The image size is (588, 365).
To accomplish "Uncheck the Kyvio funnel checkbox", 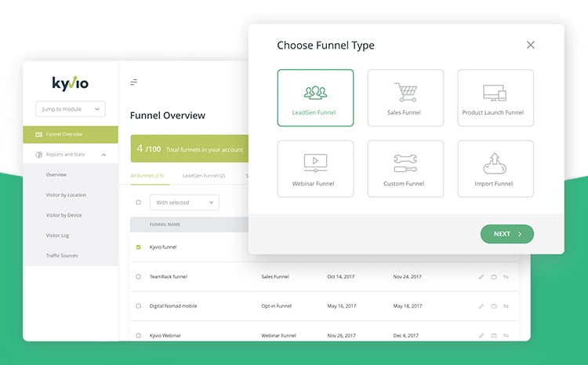I will [x=139, y=247].
